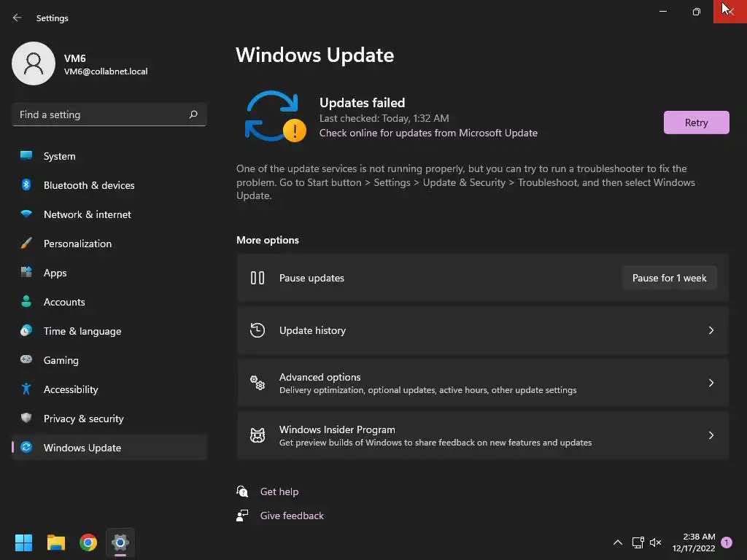Screen dimensions: 747x560
Task: Click the Windows Insider Program label
Action: (x=337, y=429)
